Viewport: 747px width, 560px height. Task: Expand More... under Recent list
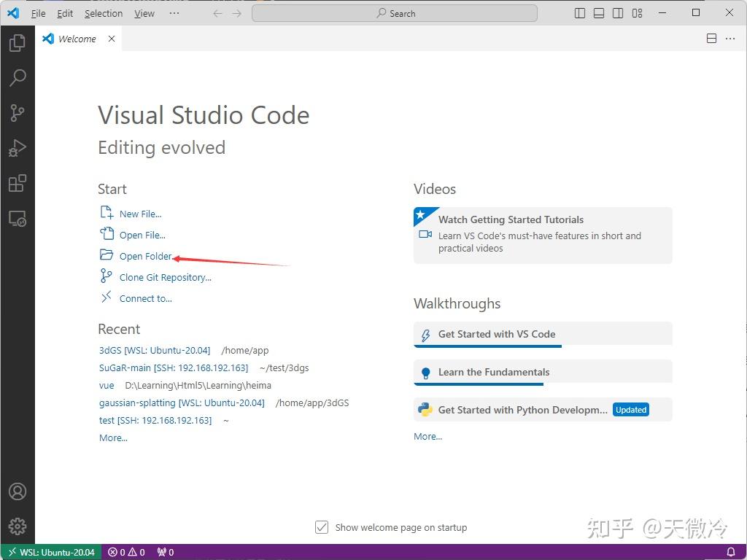click(x=112, y=437)
